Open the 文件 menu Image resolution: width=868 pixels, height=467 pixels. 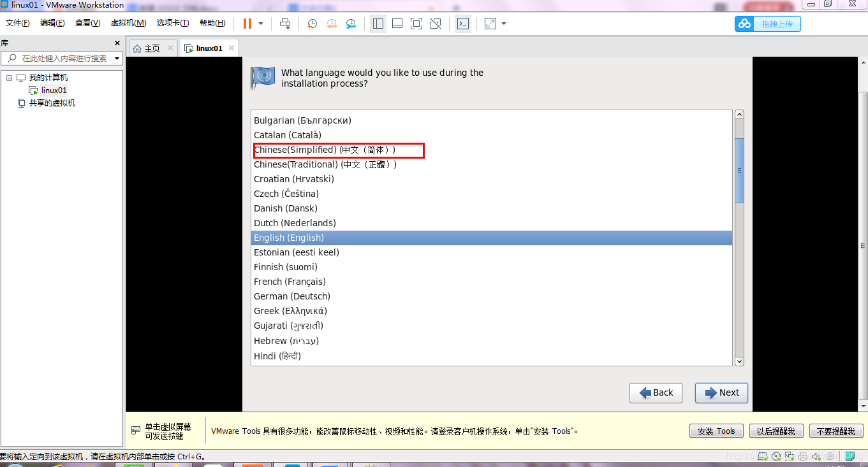[x=18, y=23]
